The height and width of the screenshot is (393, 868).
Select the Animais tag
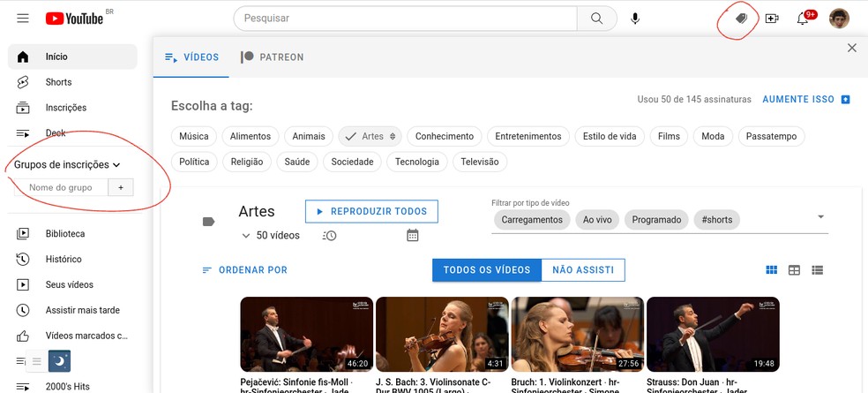(x=309, y=136)
